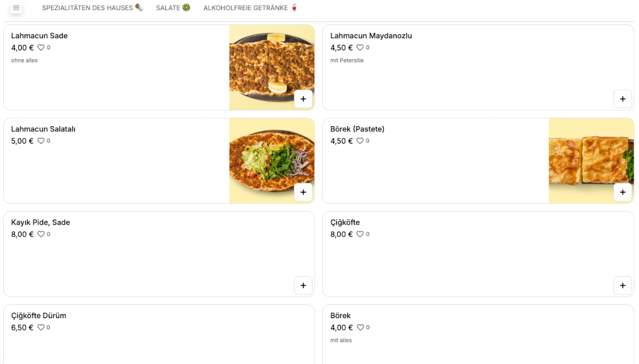Favorite Çiğköfte Dürüm heart icon
Viewport: 639px width, 364px height.
tap(41, 327)
